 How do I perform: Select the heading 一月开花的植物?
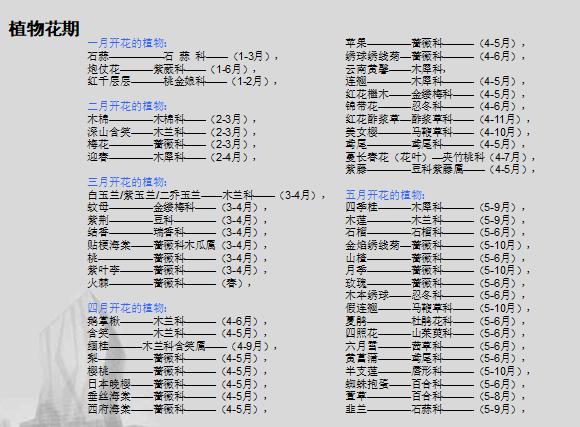[127, 43]
